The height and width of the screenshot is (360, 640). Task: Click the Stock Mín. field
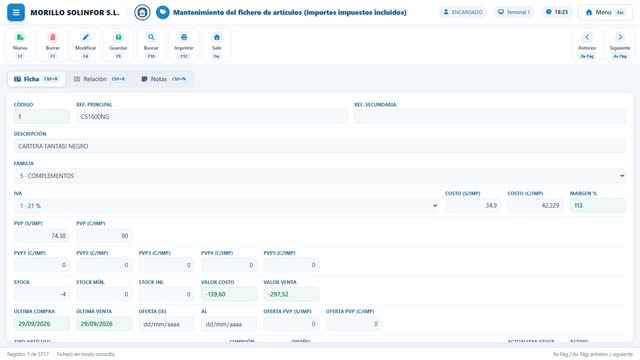(x=104, y=294)
